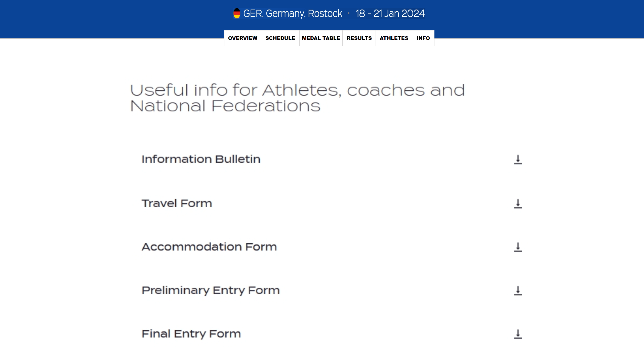This screenshot has height=351, width=644.
Task: Switch to the Schedule tab
Action: [280, 38]
